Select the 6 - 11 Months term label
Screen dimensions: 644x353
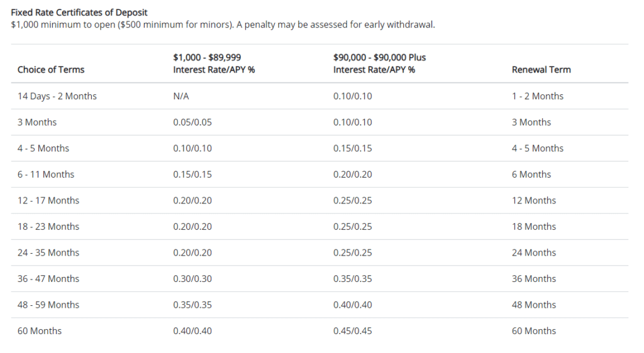coord(45,174)
